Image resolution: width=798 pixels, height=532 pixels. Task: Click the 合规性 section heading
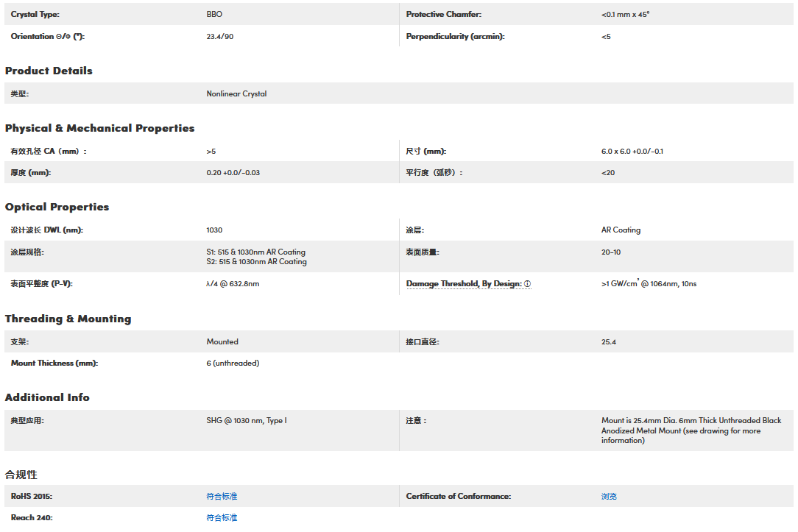pos(21,475)
